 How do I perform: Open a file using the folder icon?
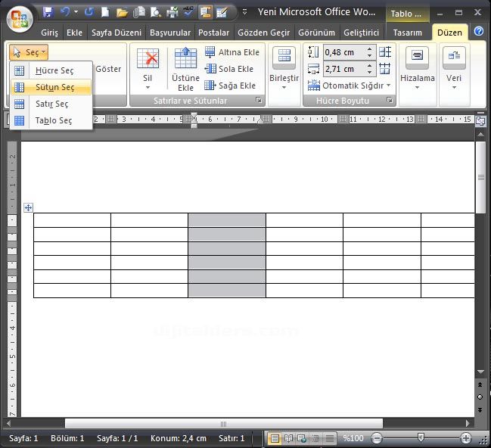click(122, 12)
